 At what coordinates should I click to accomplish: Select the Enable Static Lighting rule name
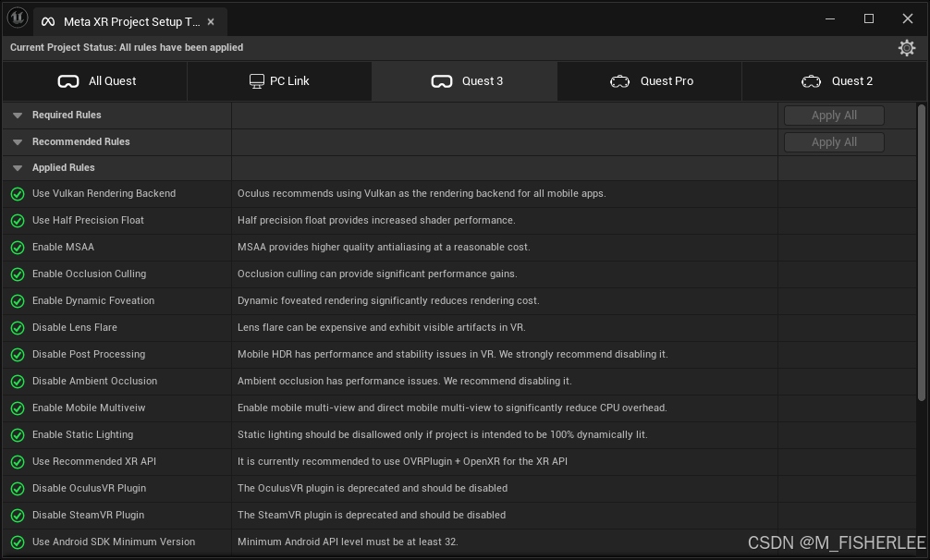(82, 434)
